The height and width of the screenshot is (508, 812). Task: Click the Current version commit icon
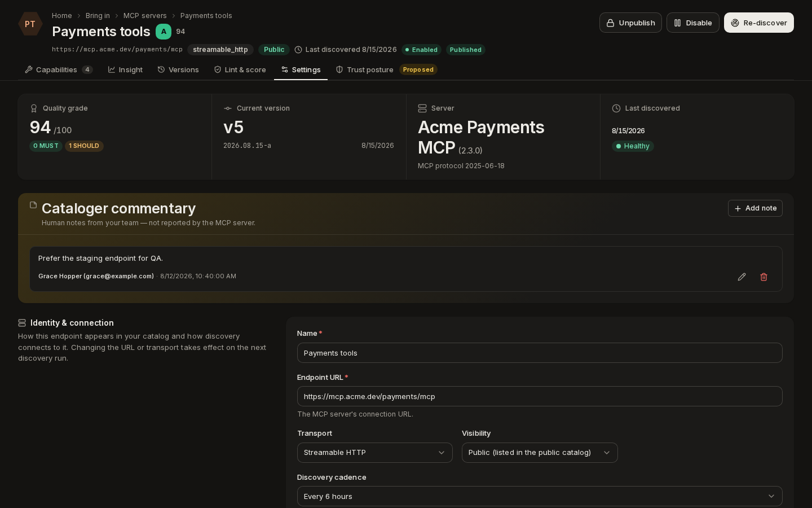point(228,108)
